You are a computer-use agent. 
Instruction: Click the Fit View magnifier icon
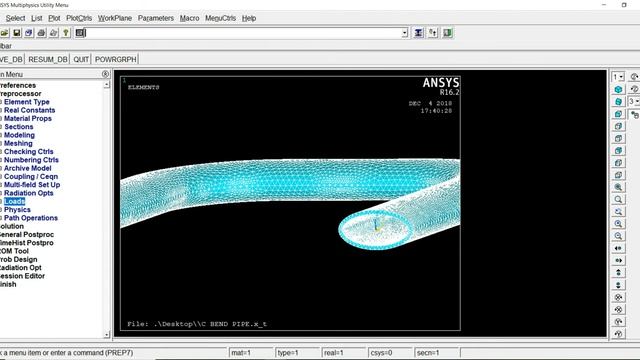(618, 187)
